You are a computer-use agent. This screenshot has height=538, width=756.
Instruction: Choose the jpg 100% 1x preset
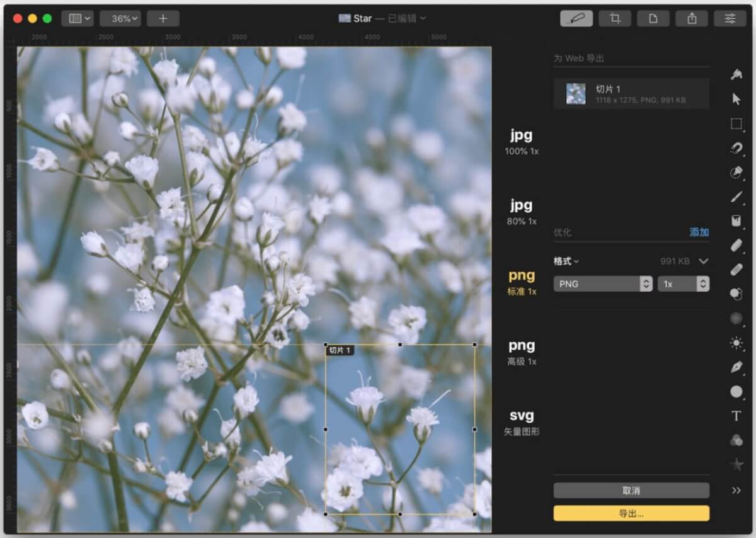(521, 142)
